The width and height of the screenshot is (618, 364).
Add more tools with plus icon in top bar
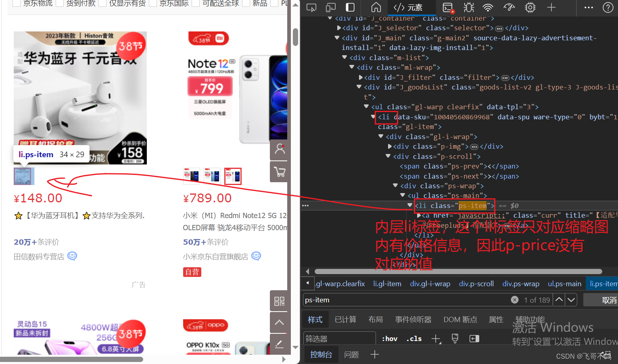pos(551,7)
